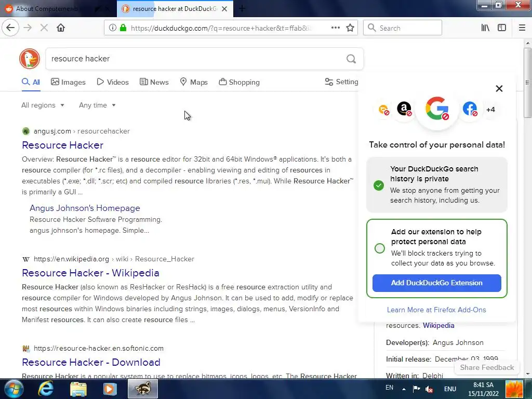Image resolution: width=532 pixels, height=399 pixels.
Task: Open page actions three-dot menu in address bar
Action: pyautogui.click(x=335, y=28)
